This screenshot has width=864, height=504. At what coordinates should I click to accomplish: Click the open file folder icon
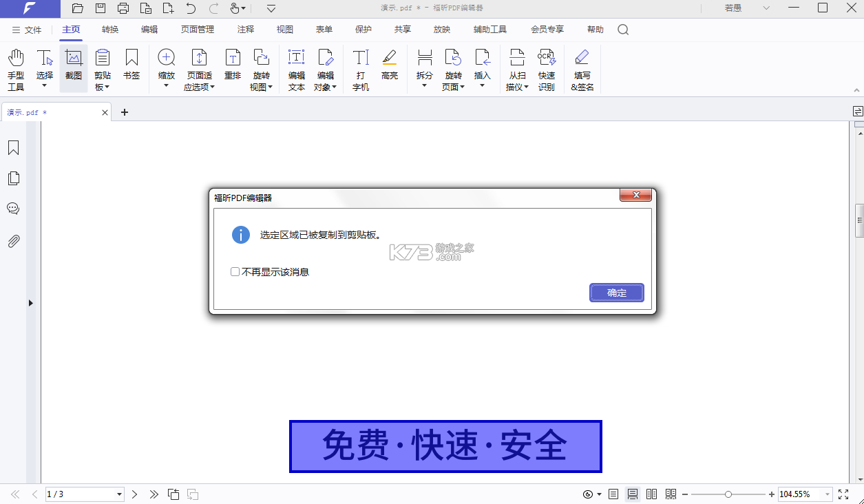point(78,8)
